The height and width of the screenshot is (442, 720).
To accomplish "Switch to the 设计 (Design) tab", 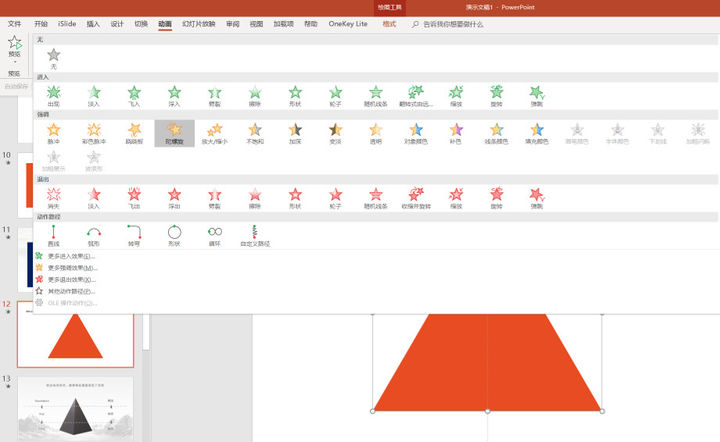I will pos(117,24).
